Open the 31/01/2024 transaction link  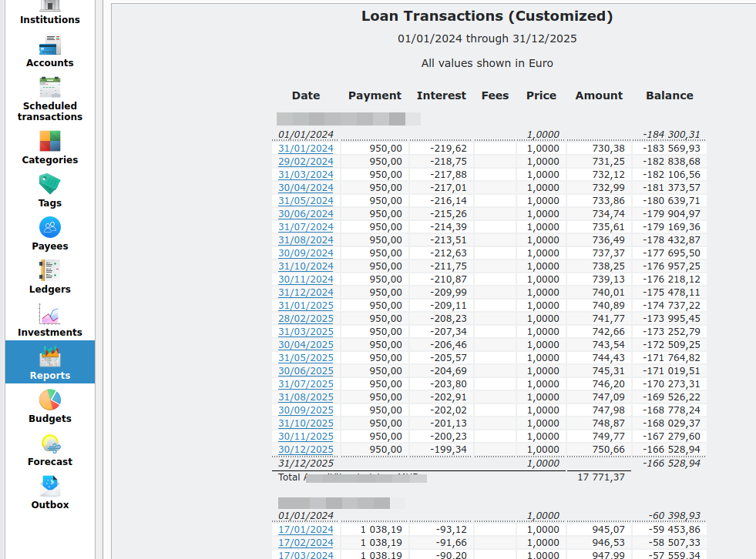pyautogui.click(x=306, y=149)
